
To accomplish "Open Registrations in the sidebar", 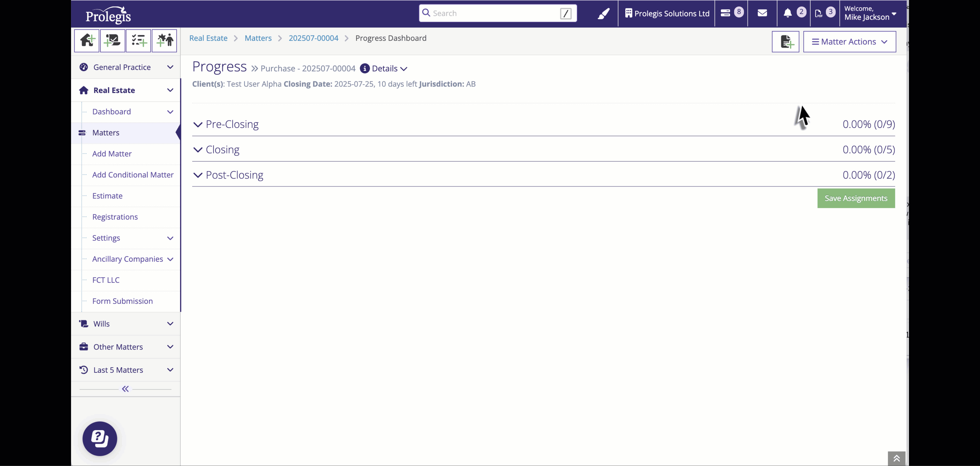I will [115, 217].
